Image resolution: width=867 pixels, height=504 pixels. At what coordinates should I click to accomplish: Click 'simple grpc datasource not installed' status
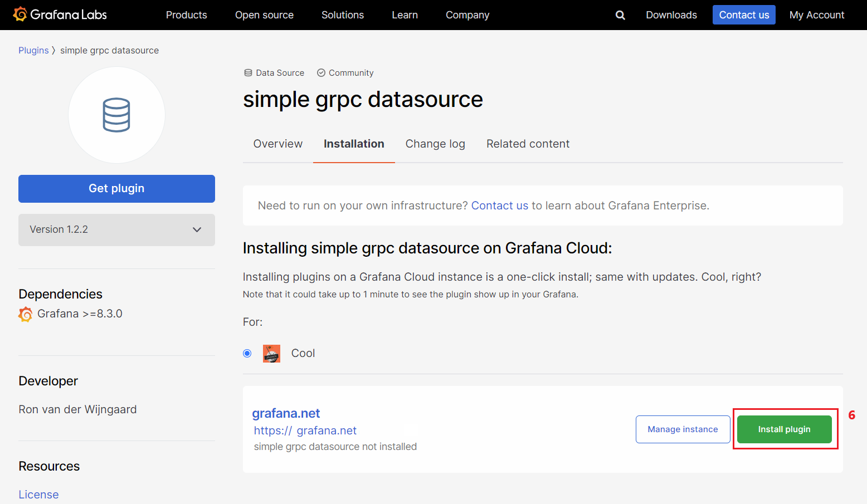point(335,447)
